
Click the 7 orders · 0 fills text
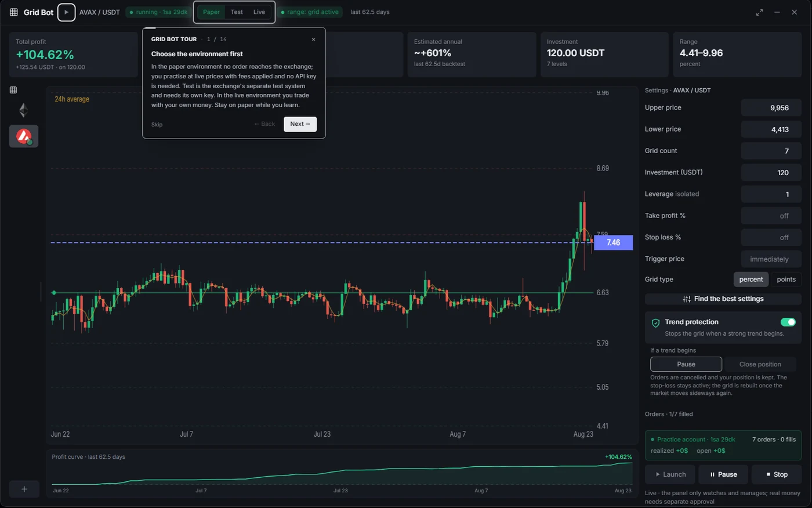point(774,440)
